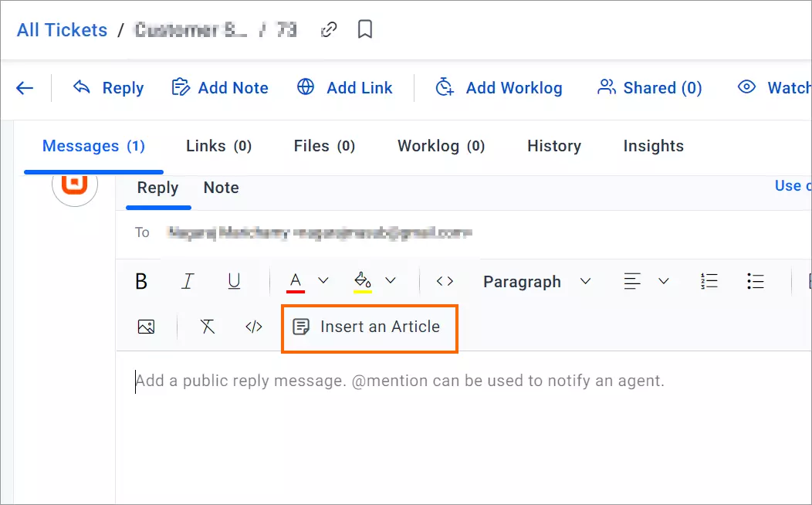Screen dimensions: 812x505
Task: Open HTML source code view
Action: pos(254,327)
